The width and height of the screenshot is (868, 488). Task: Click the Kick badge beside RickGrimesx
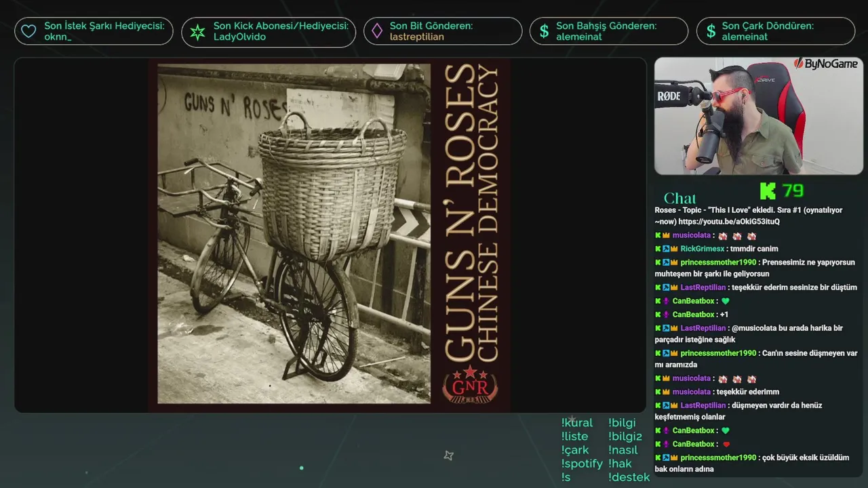click(x=658, y=249)
